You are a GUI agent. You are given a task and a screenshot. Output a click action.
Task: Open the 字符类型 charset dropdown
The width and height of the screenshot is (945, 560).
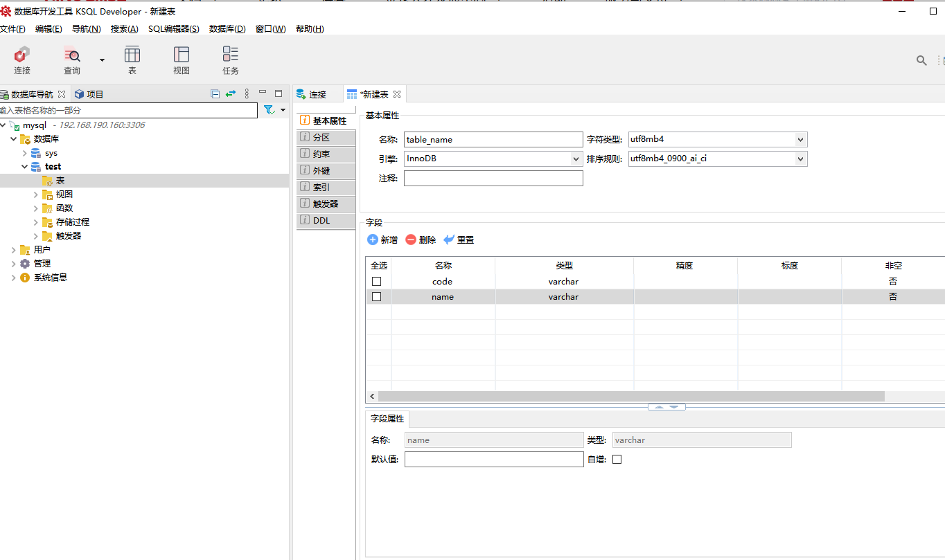800,140
